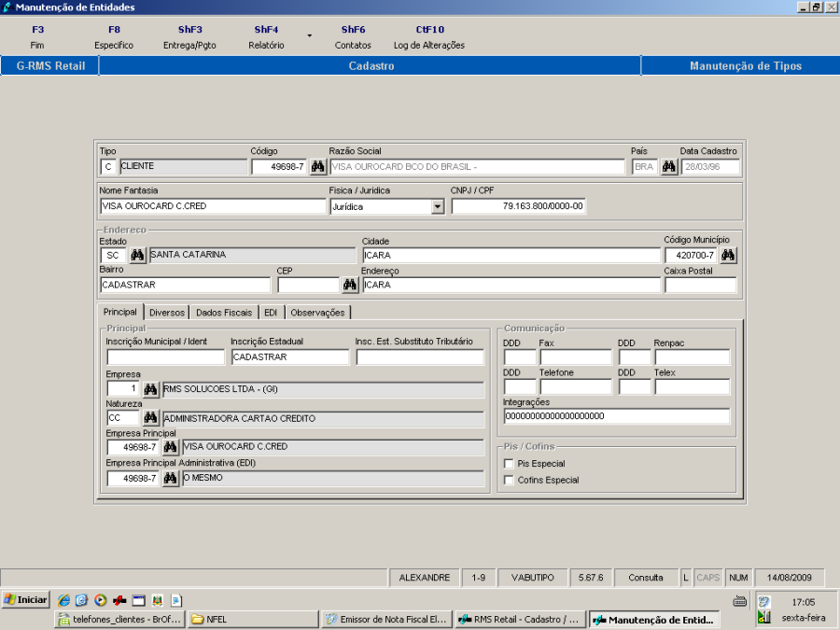Click the lower green tray icon
840x630 pixels.
click(763, 618)
